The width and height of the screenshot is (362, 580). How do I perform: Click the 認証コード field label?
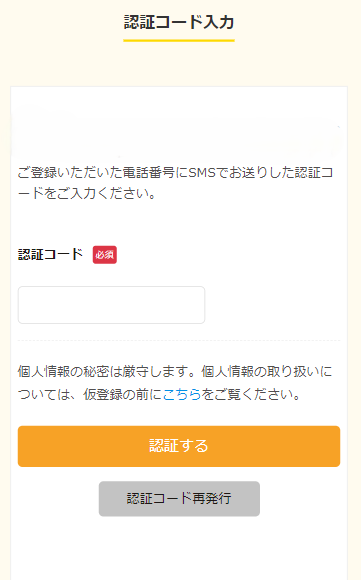(50, 254)
